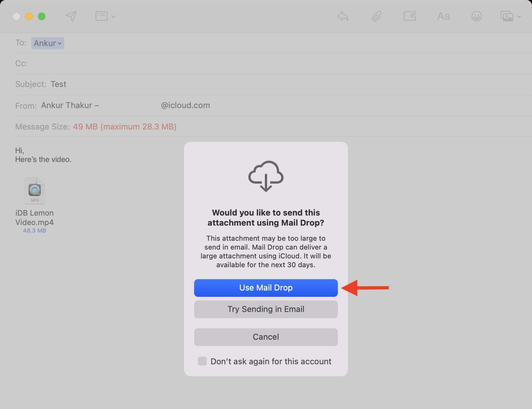Viewport: 532px width, 409px height.
Task: Click into the Cc field
Action: coord(189,64)
